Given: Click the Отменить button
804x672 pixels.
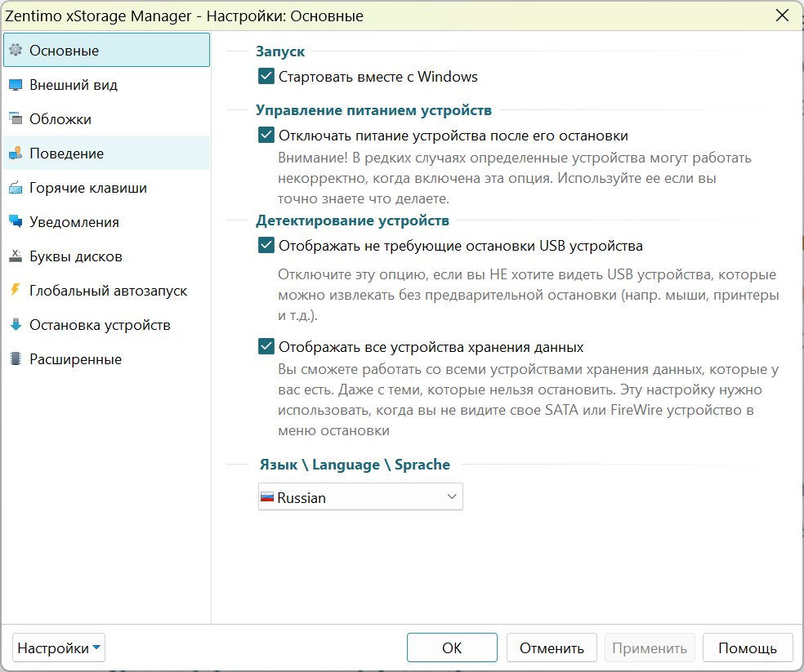Looking at the screenshot, I should [x=552, y=648].
